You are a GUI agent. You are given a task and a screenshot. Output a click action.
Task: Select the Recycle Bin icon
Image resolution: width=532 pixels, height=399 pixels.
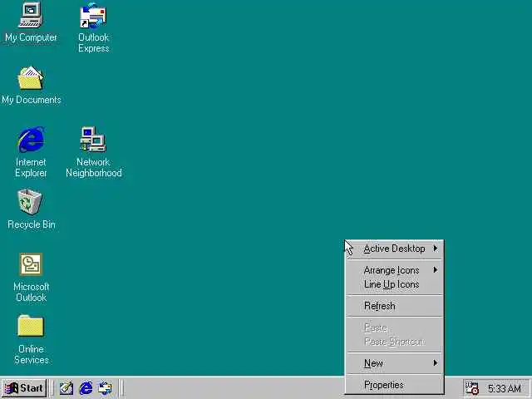pyautogui.click(x=30, y=202)
